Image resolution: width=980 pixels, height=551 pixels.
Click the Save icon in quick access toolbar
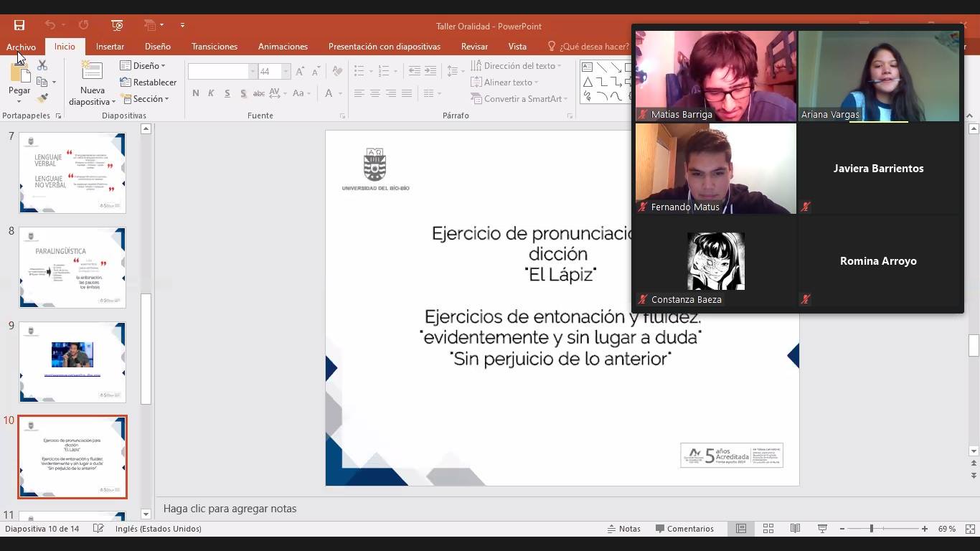tap(19, 25)
